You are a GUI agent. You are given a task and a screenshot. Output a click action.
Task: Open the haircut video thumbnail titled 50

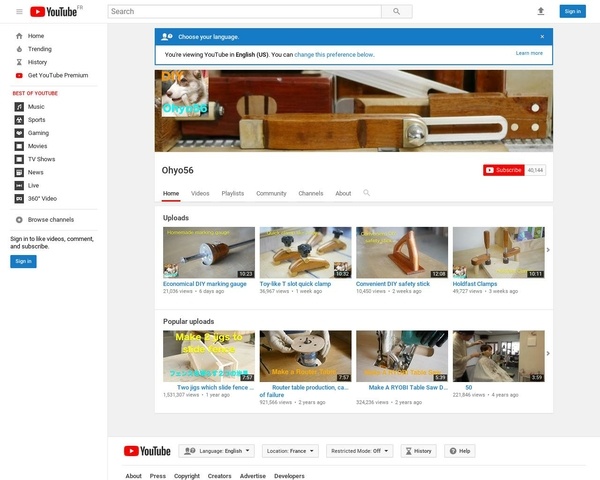[x=499, y=356]
